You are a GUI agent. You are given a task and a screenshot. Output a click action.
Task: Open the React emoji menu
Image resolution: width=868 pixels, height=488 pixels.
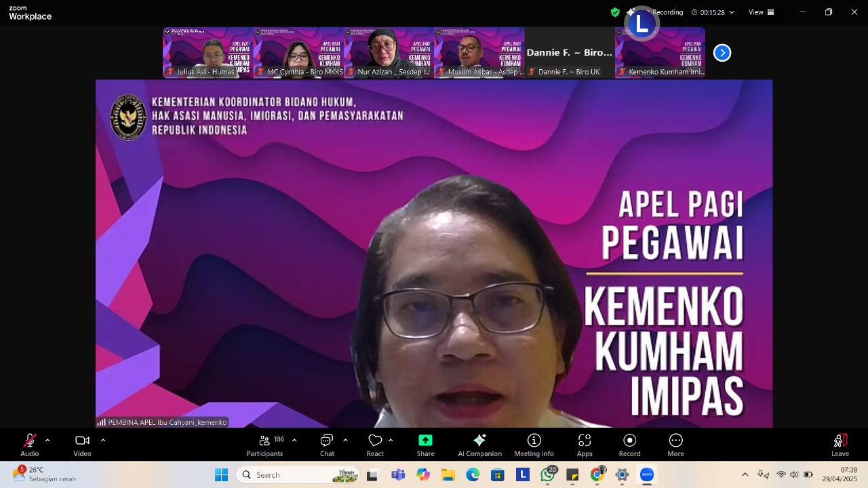point(375,444)
